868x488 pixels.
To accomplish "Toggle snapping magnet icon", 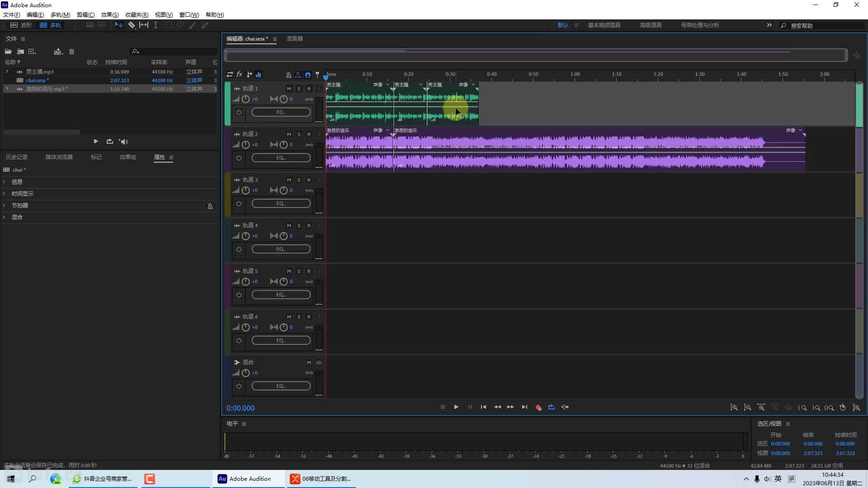I will point(308,75).
